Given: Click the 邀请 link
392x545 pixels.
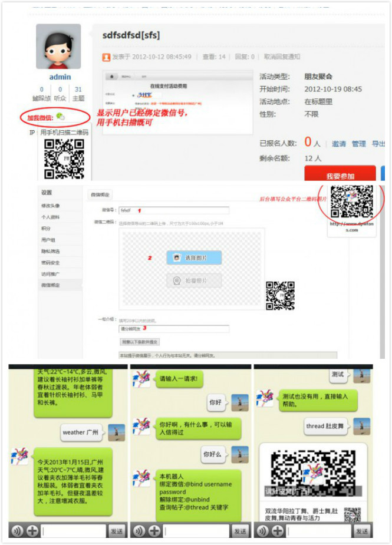Looking at the screenshot, I should (x=338, y=144).
